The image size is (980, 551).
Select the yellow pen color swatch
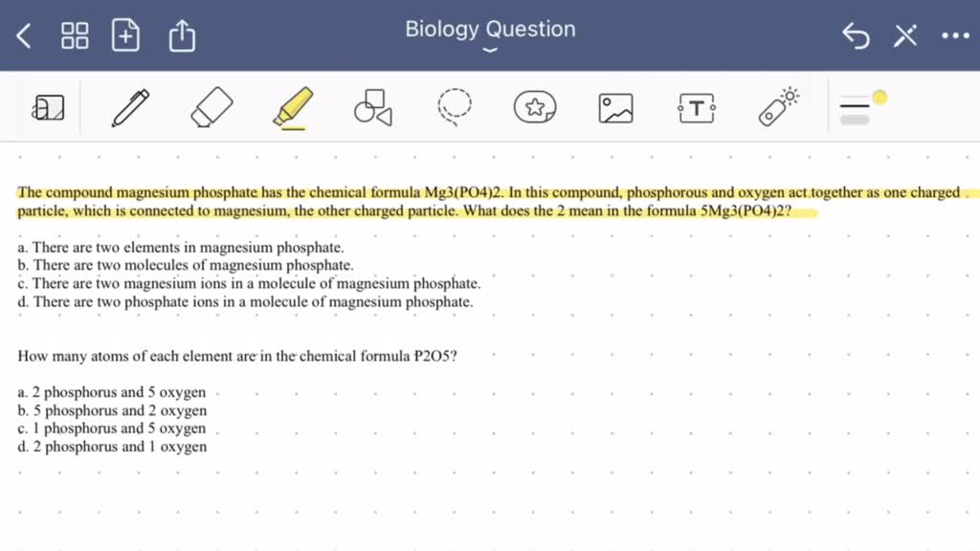point(878,96)
